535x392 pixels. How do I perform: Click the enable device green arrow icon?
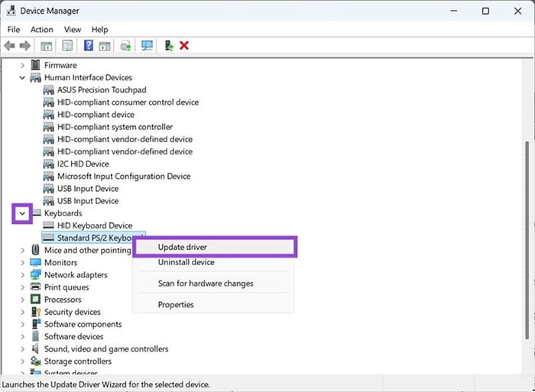pos(169,45)
